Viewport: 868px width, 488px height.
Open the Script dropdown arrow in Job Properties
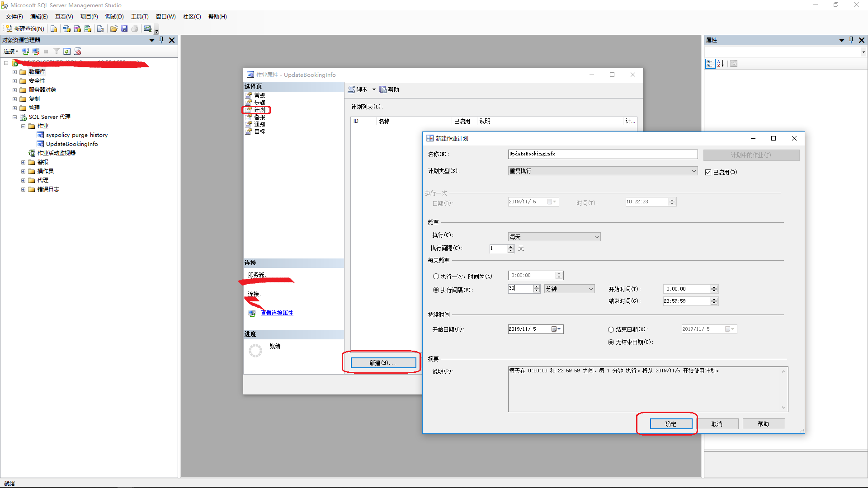374,89
